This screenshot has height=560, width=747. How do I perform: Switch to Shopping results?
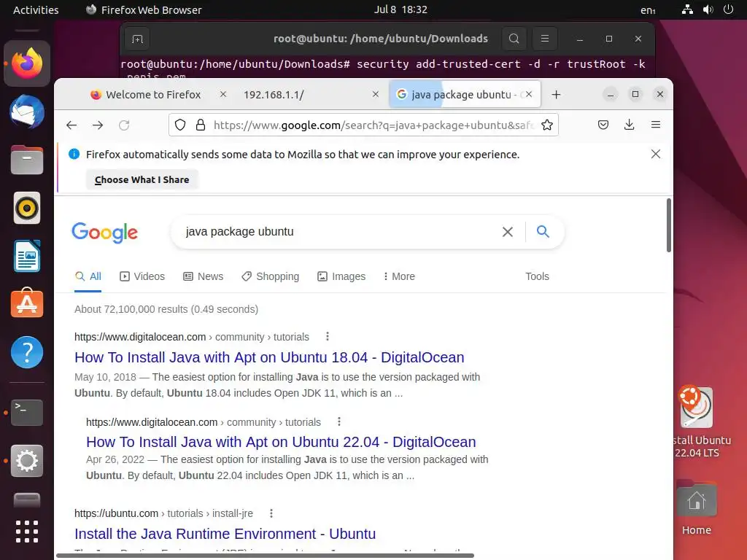coord(271,276)
